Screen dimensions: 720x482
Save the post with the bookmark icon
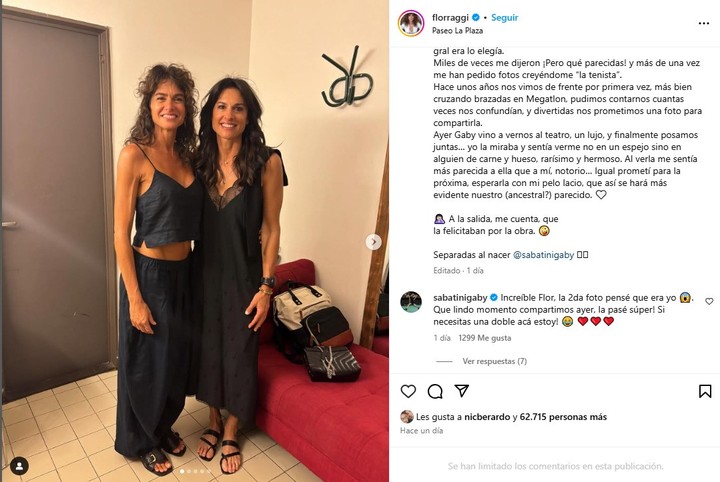(705, 391)
